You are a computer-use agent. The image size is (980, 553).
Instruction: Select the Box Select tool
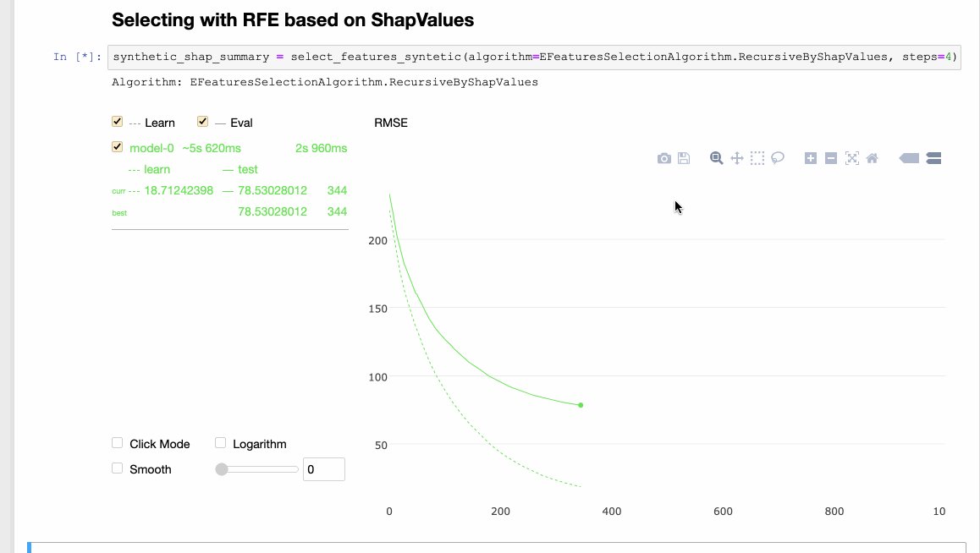point(757,158)
